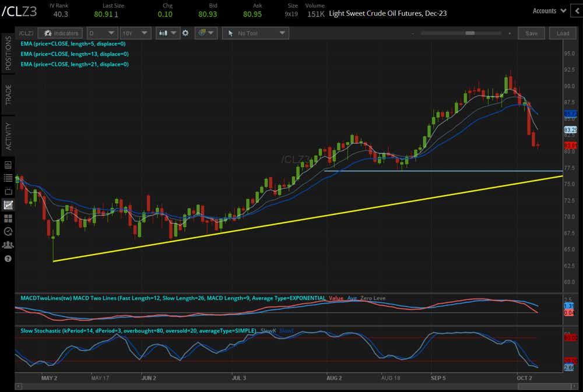583x392 pixels.
Task: Open the account balances sidebar icon
Action: tap(8, 165)
